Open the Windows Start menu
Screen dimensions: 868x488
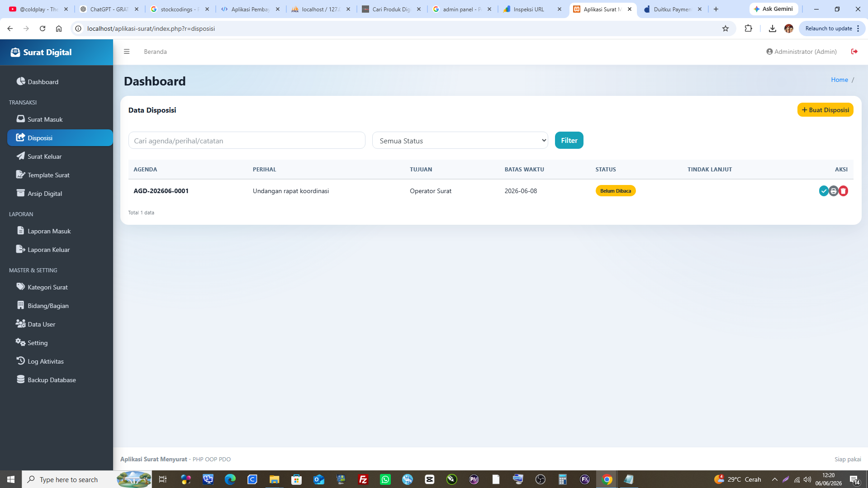[11, 479]
